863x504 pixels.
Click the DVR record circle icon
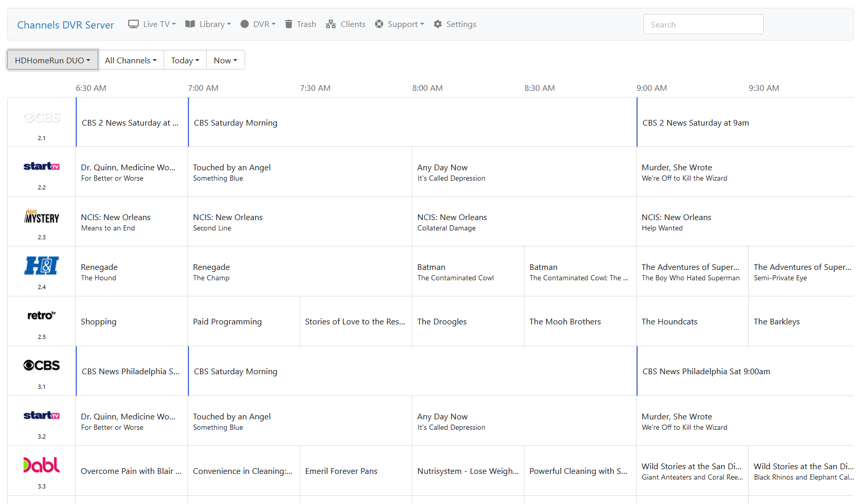[245, 24]
